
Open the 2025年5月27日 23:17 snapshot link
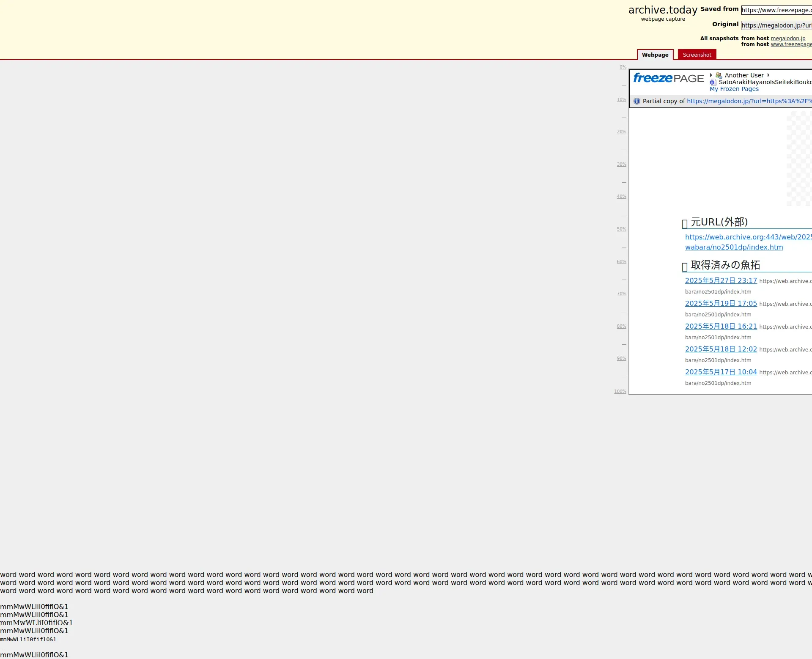point(721,280)
